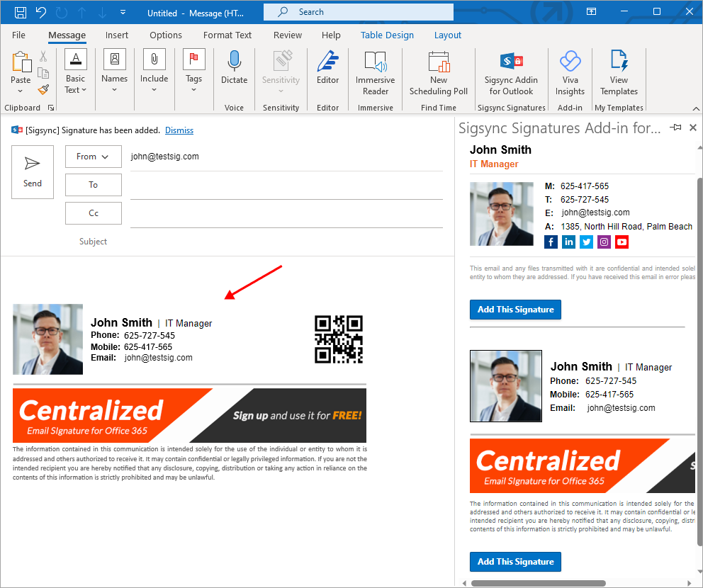Open the Tags dropdown menu

click(194, 89)
